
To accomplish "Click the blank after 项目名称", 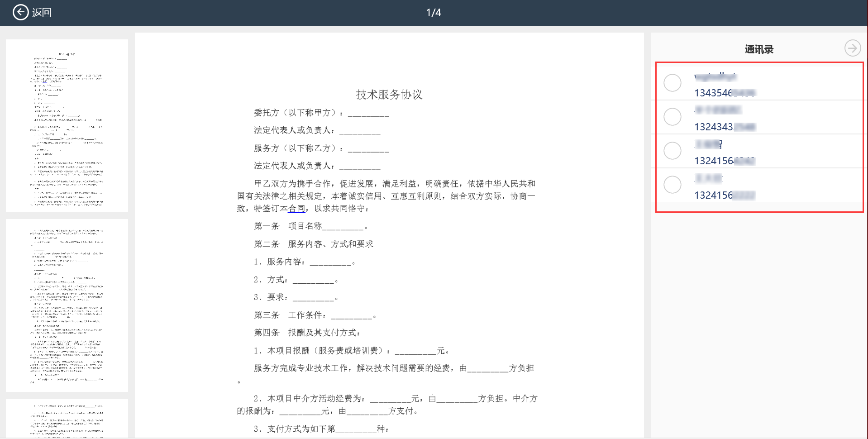I will tap(343, 227).
